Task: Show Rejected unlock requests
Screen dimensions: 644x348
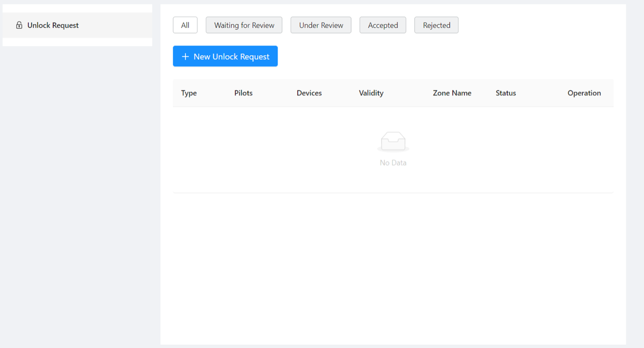Action: [436, 25]
